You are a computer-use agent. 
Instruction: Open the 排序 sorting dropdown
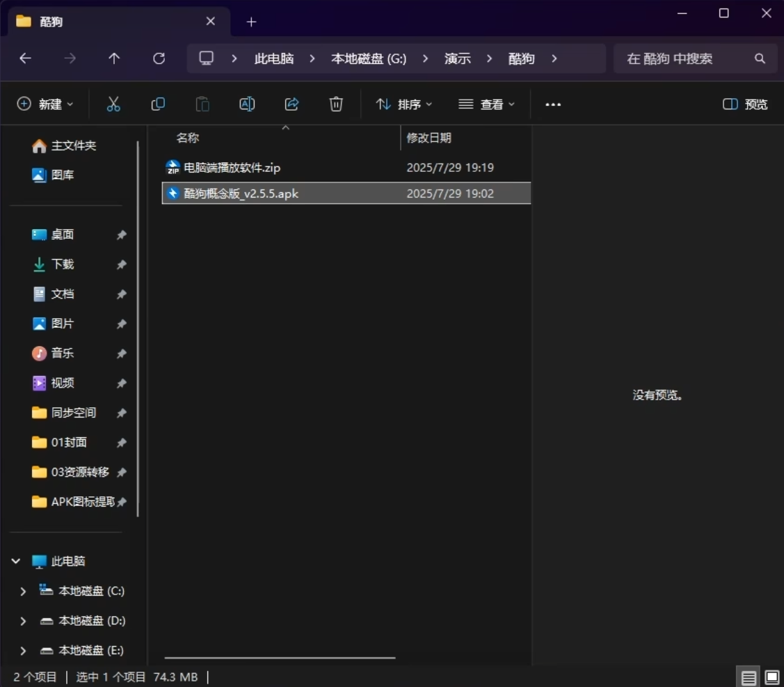click(x=403, y=104)
